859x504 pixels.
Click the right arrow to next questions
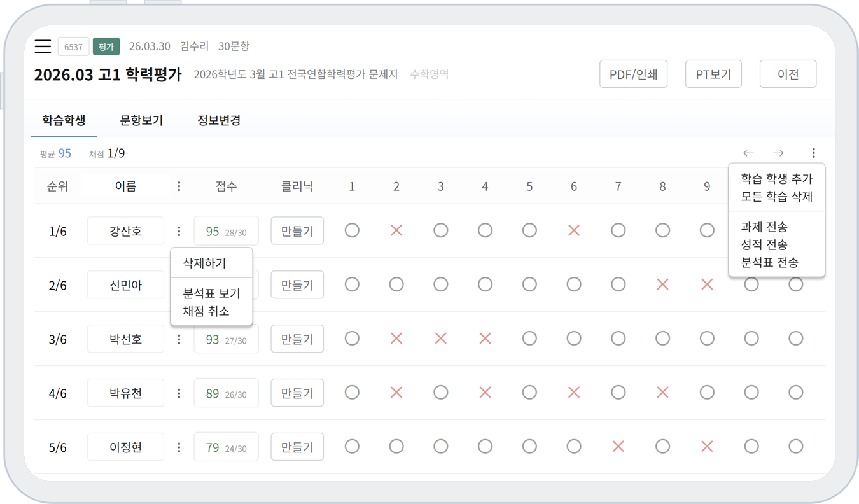(778, 153)
